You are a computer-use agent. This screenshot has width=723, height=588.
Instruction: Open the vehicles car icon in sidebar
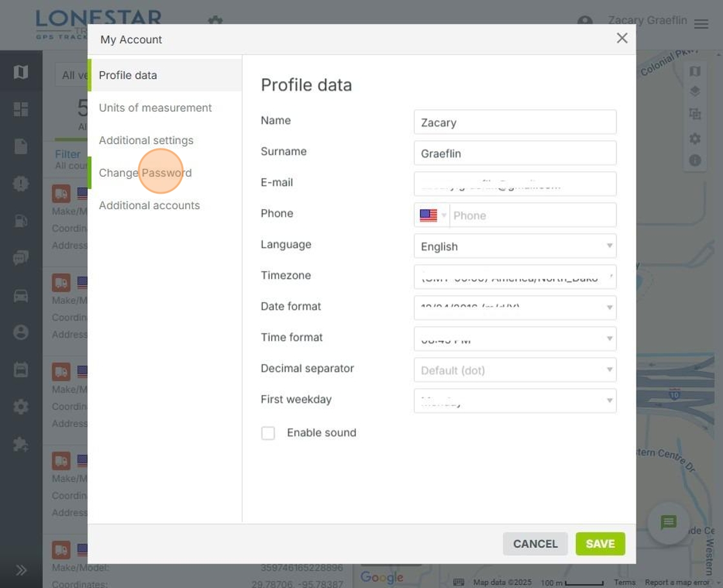[x=21, y=296]
